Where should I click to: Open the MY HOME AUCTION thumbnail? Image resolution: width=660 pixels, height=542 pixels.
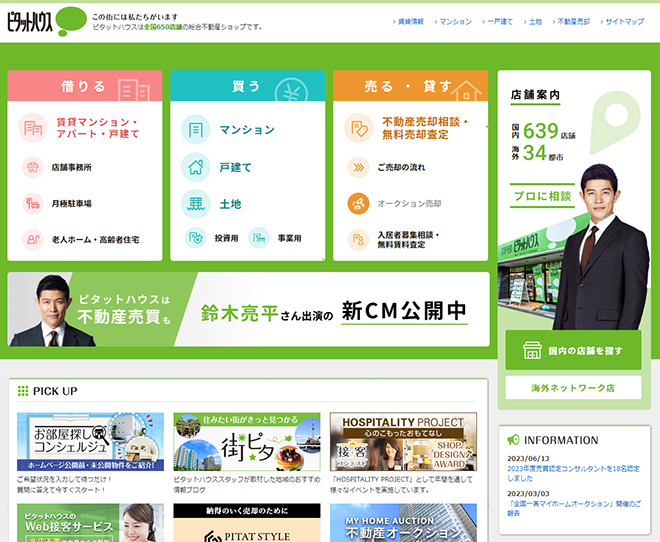[x=403, y=523]
